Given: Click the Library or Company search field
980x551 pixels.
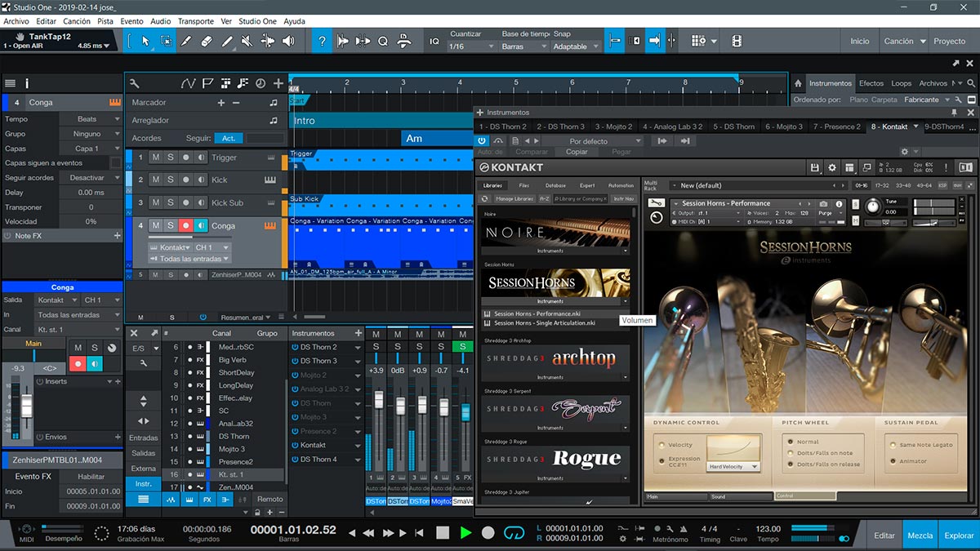Looking at the screenshot, I should coord(580,198).
